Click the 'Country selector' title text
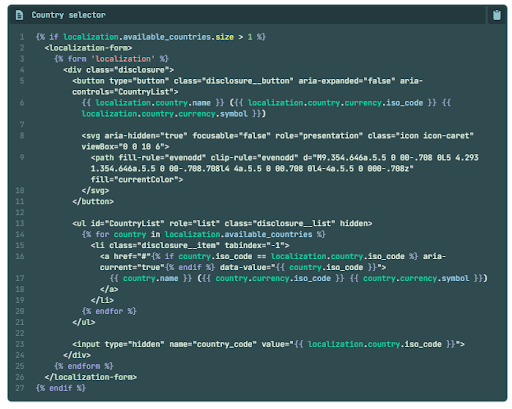The image size is (512, 409). pyautogui.click(x=68, y=15)
